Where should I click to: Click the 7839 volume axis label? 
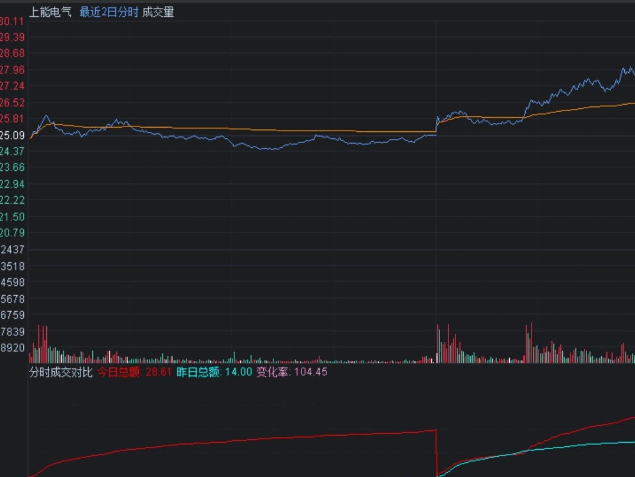pos(12,332)
